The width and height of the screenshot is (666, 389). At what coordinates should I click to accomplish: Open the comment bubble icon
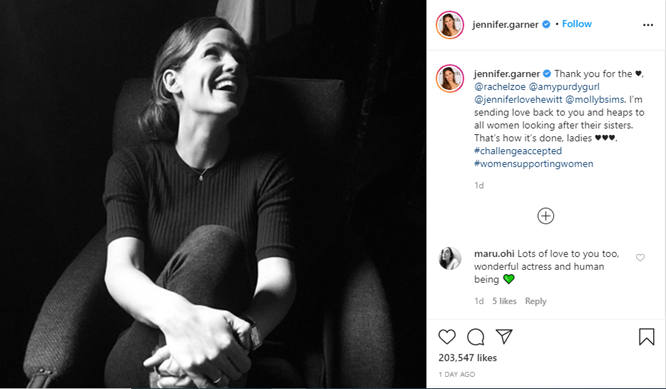[x=475, y=337]
